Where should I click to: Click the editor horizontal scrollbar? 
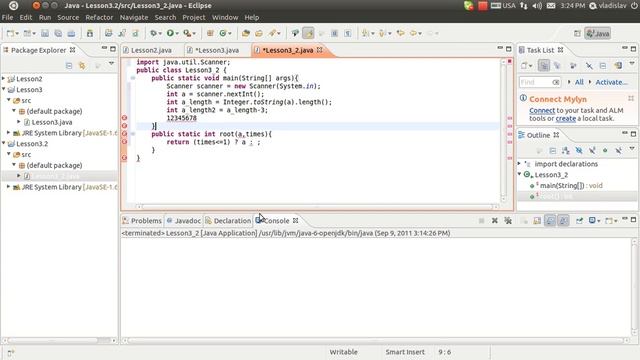pos(317,207)
